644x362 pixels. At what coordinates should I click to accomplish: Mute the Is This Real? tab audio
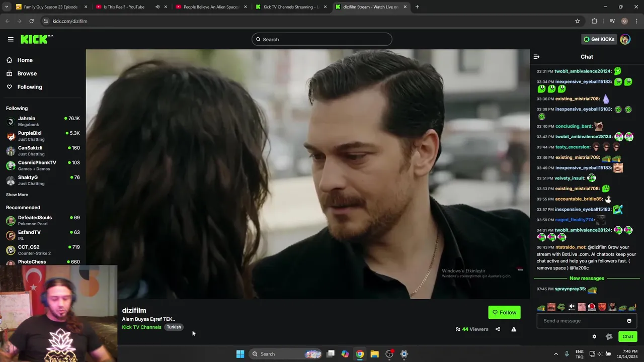point(157,7)
